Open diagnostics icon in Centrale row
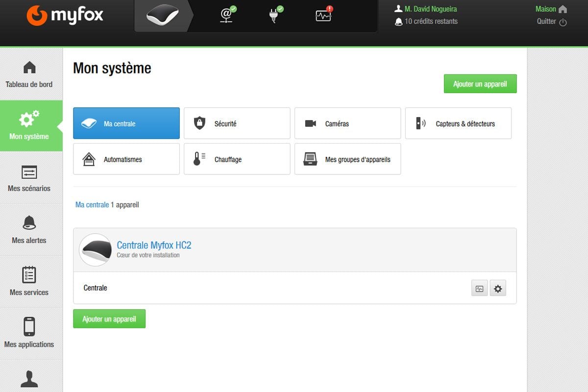588x392 pixels. point(480,288)
